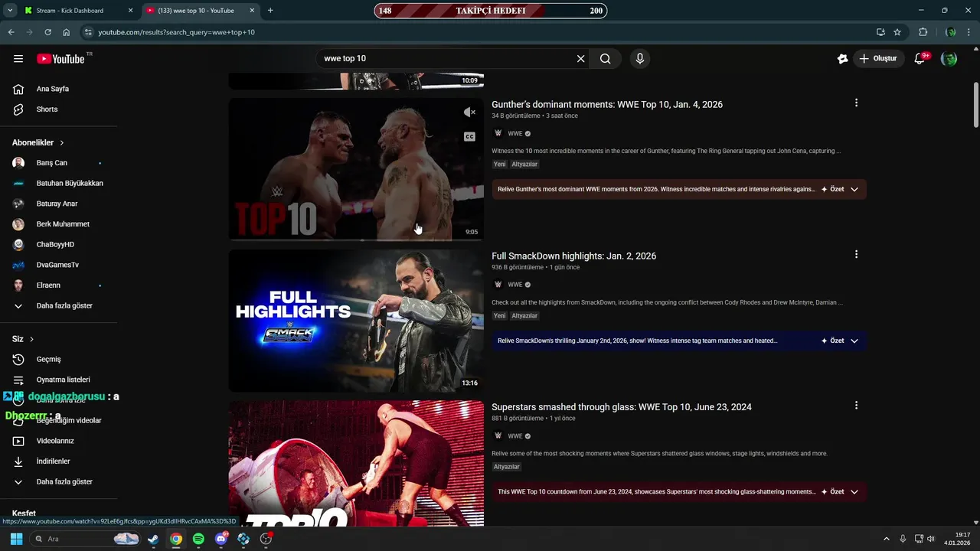
Task: Open Steam from the taskbar
Action: [153, 539]
